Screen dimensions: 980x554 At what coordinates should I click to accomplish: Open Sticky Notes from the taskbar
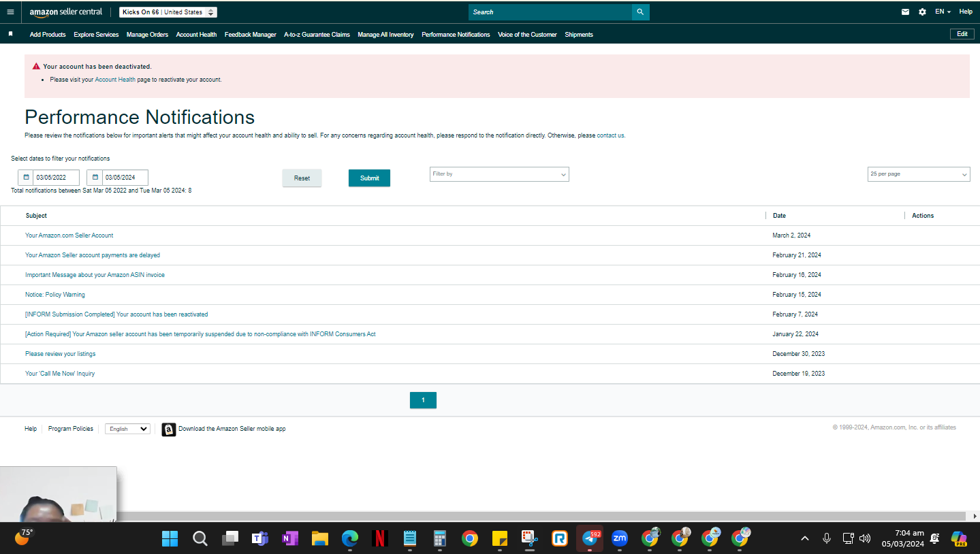pos(499,539)
